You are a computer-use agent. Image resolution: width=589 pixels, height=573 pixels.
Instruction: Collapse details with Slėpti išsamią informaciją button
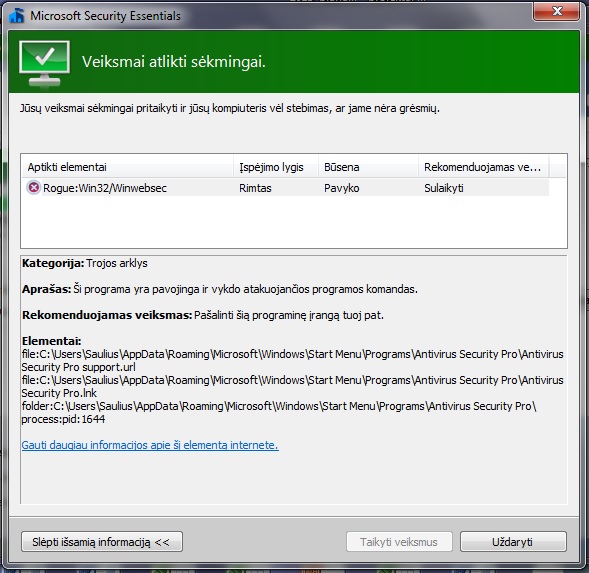coord(102,541)
